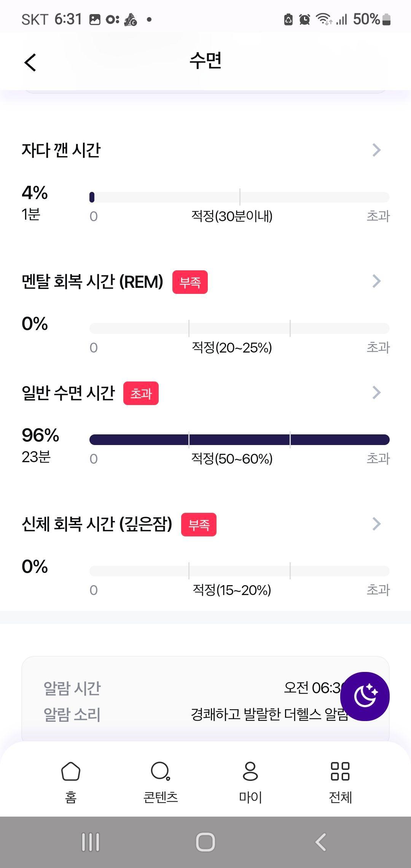Expand the 신체 회복 시간 (깊은잠) chevron
This screenshot has height=868, width=411.
click(376, 524)
